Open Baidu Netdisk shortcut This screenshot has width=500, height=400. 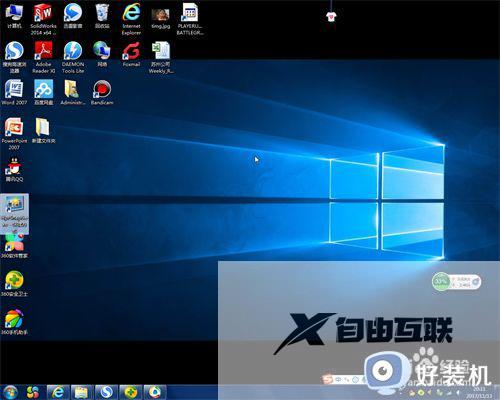coord(43,93)
